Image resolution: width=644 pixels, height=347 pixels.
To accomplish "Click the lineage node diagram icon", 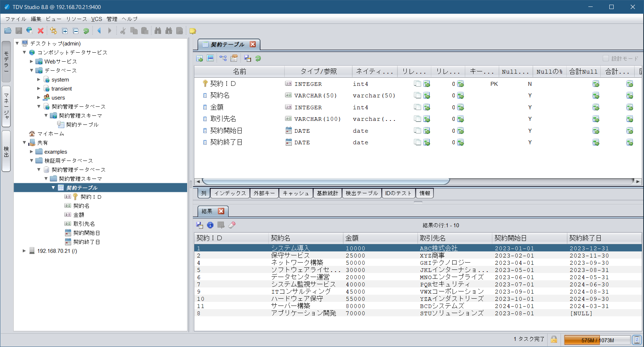I will [223, 58].
